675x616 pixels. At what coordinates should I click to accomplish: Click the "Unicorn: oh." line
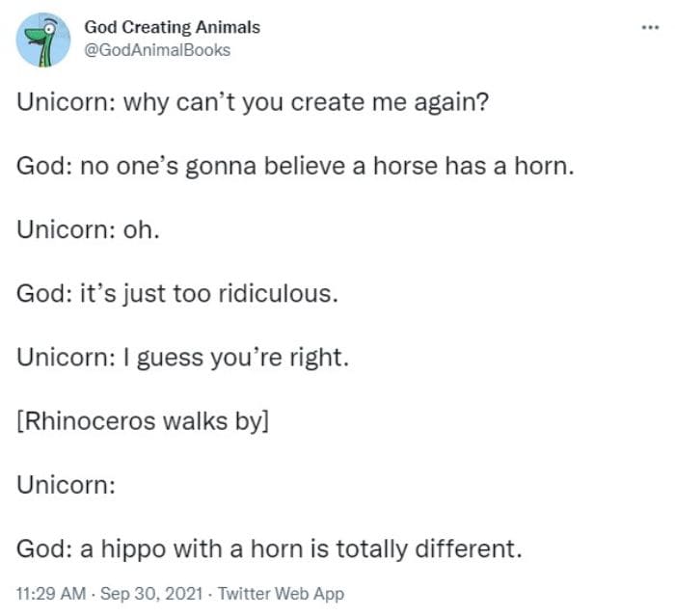86,230
